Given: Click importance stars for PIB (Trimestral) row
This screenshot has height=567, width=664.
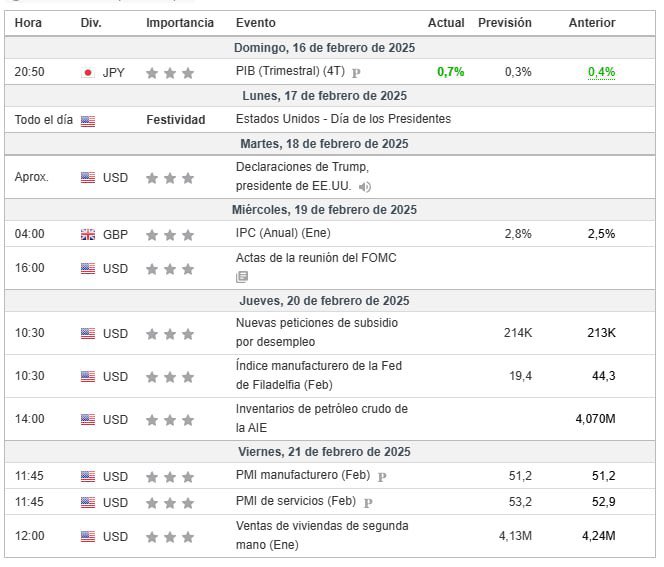Looking at the screenshot, I should [170, 73].
